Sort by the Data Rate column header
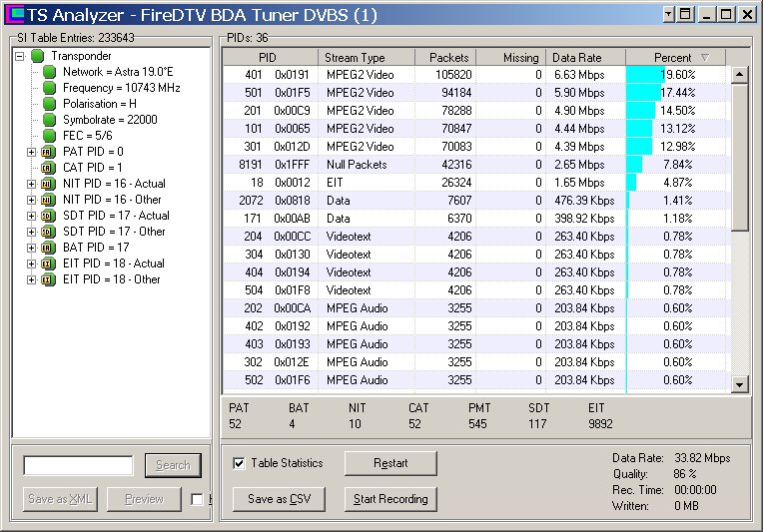Image resolution: width=763 pixels, height=532 pixels. (x=577, y=58)
